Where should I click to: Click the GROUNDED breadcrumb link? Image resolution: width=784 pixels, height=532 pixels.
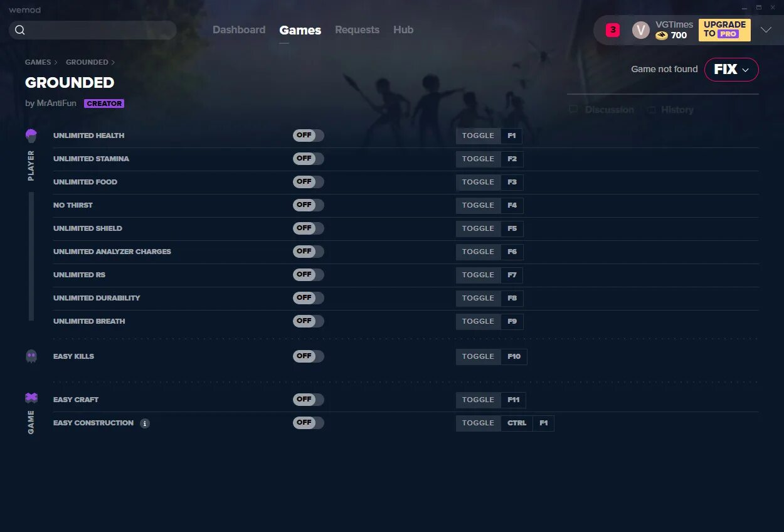pyautogui.click(x=87, y=63)
